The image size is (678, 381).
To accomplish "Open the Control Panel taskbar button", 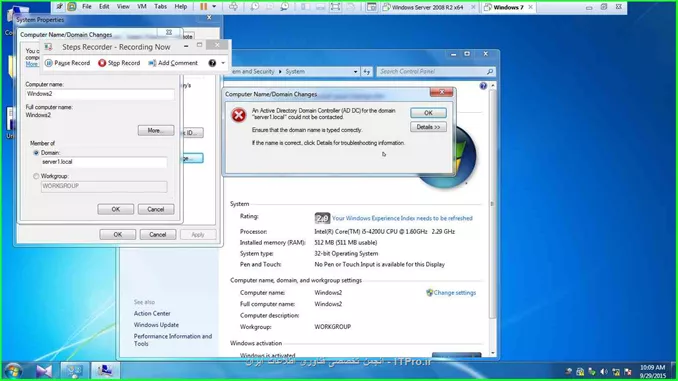I will [74, 371].
